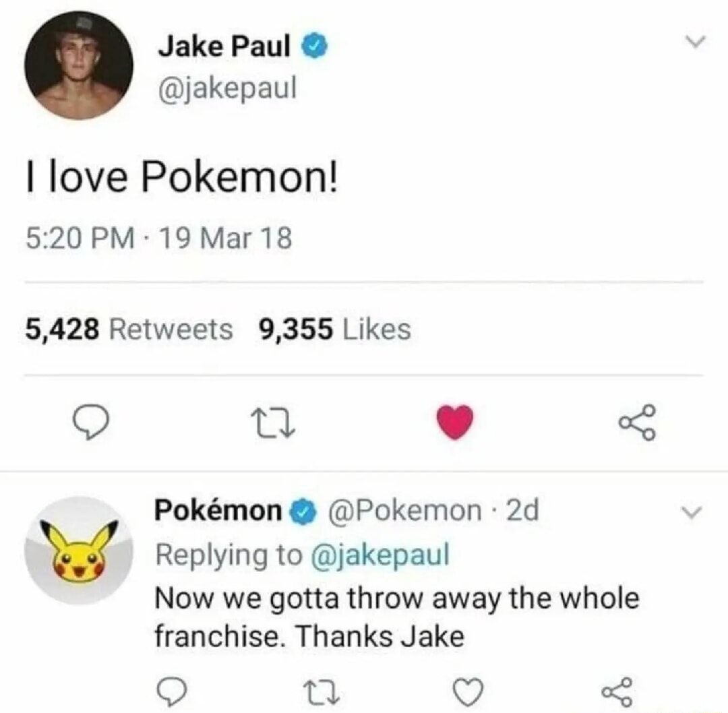
Task: Open Jake Paul's profile picture
Action: (x=79, y=65)
